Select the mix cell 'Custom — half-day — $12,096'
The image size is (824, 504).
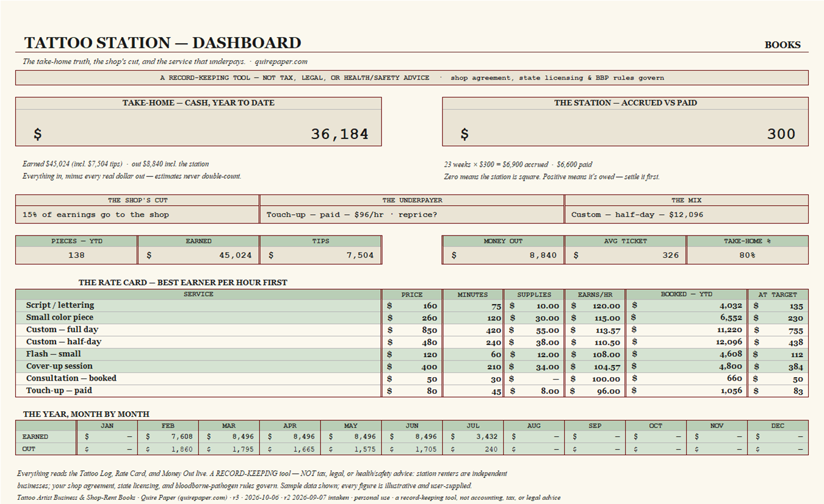(687, 215)
